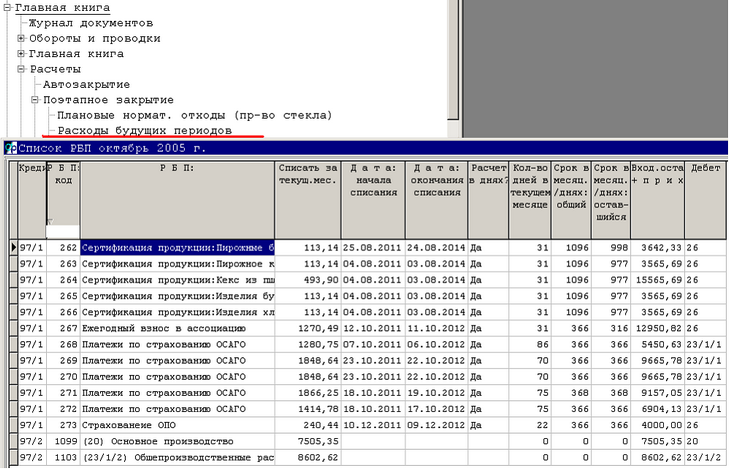729x469 pixels.
Task: Click the tree panel vertical scrollbar
Action: 452,60
